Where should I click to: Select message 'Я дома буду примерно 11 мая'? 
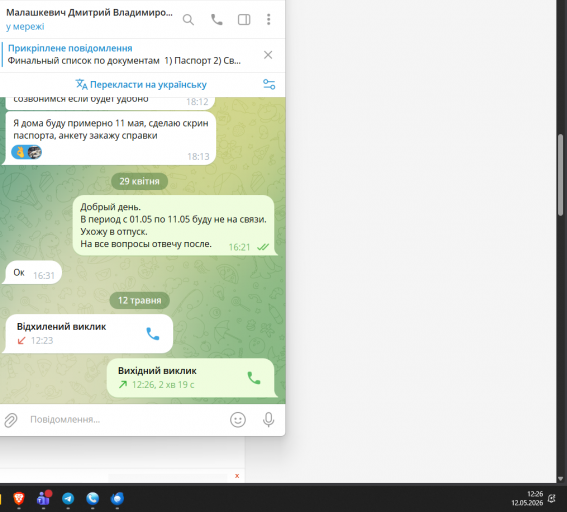tap(111, 138)
